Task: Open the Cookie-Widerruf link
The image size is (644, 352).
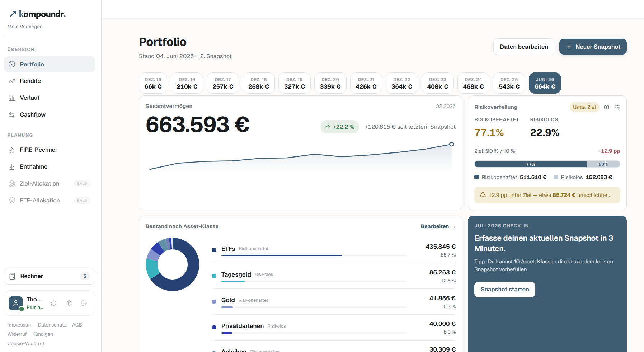Action: [26, 343]
